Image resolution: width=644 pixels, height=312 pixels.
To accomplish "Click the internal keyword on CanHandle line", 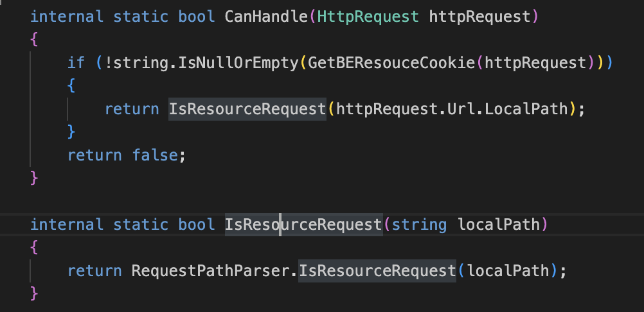I will point(67,16).
